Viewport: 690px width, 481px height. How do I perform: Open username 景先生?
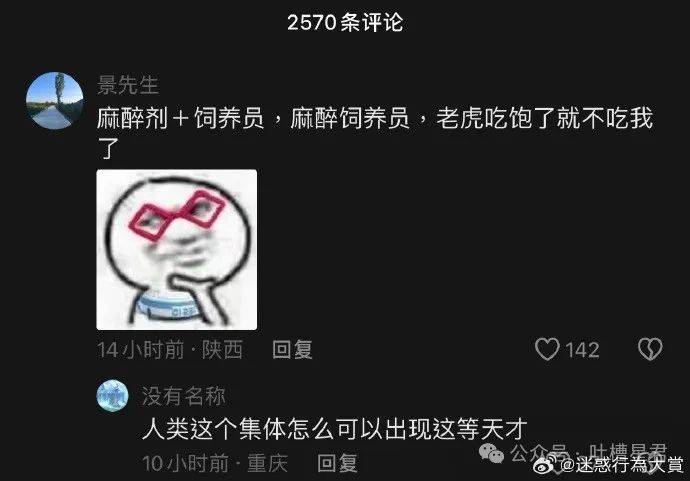click(128, 84)
